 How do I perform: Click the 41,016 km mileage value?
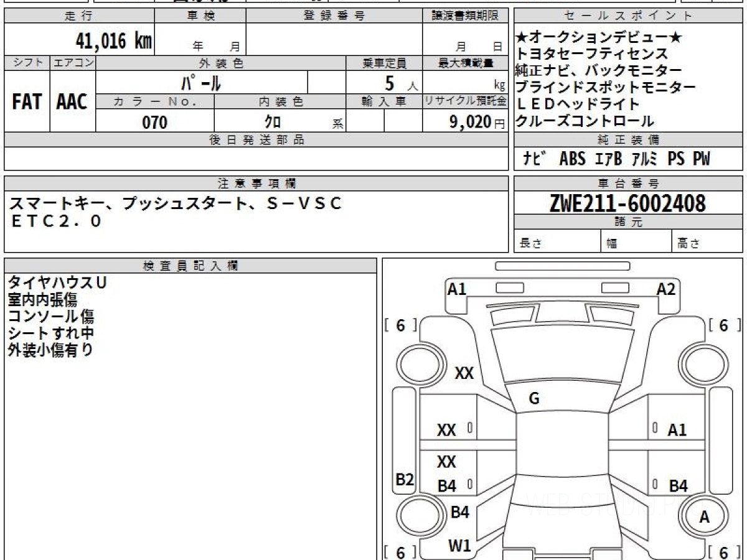point(113,41)
